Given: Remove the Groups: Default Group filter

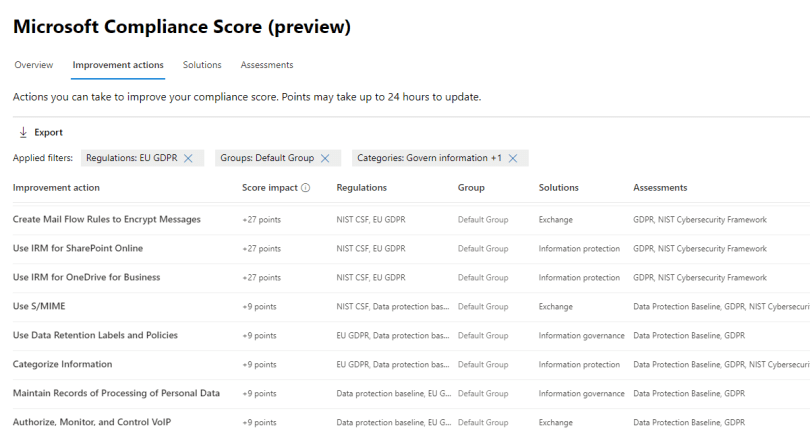Looking at the screenshot, I should pos(324,158).
